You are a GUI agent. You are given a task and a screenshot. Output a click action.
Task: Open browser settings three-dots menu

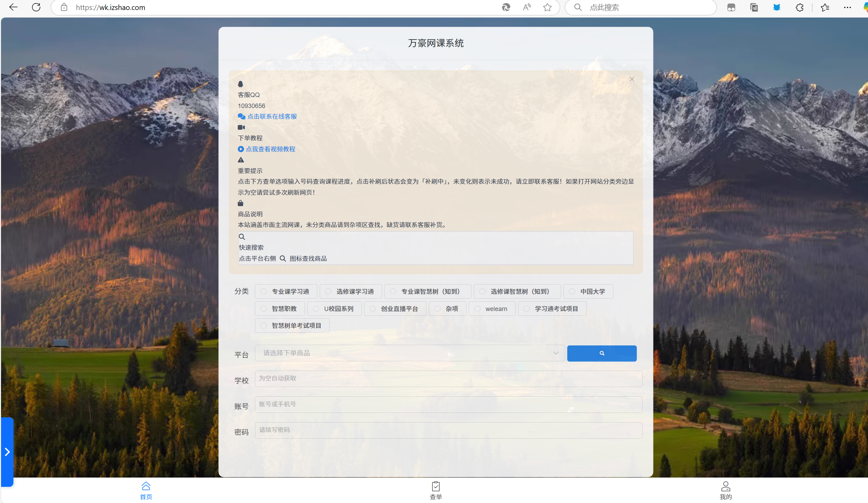[x=847, y=7]
